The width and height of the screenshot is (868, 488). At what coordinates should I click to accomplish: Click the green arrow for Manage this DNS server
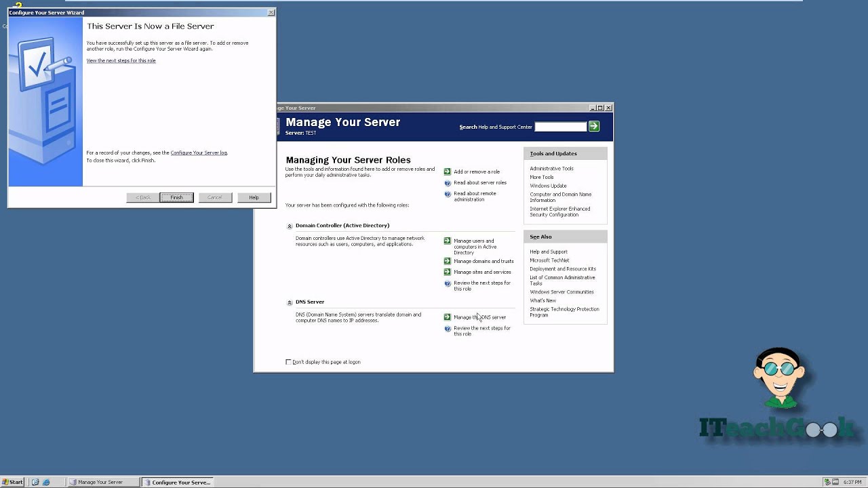(447, 317)
